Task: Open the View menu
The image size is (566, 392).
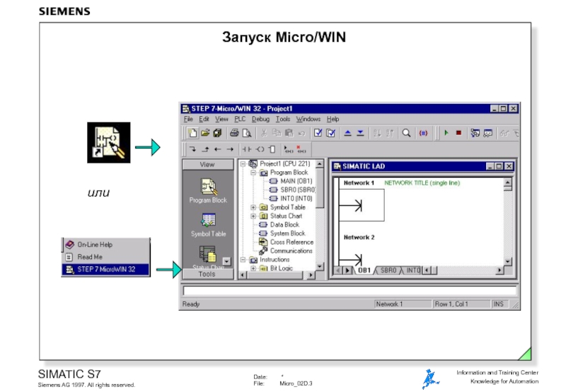Action: (x=221, y=119)
